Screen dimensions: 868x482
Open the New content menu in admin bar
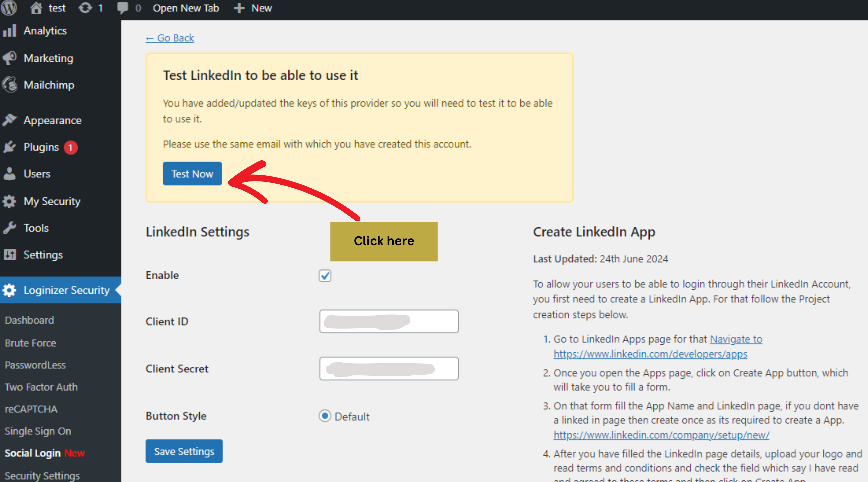[x=253, y=8]
